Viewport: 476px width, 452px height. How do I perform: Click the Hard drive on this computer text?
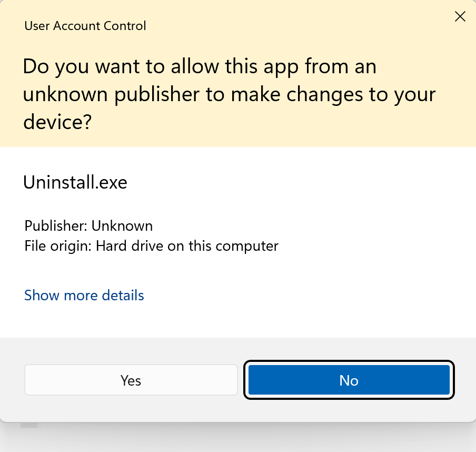point(187,245)
